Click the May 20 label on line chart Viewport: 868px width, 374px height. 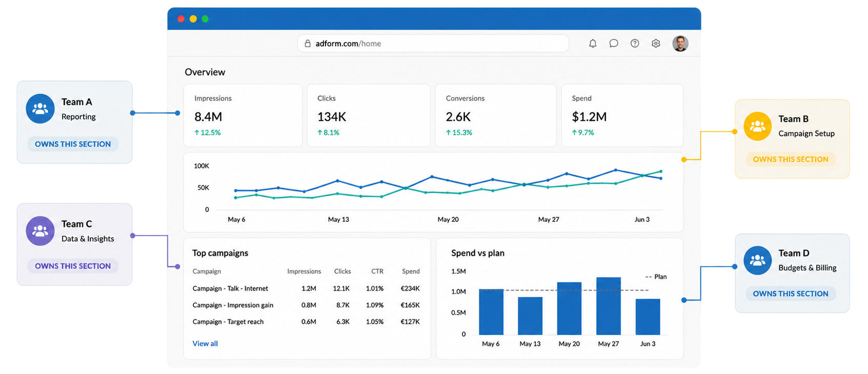pyautogui.click(x=448, y=219)
